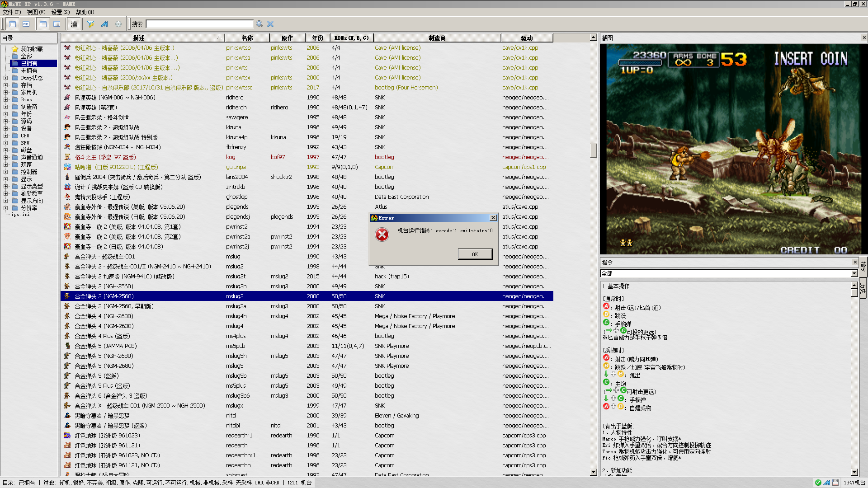The image size is (868, 488).
Task: Switch to the 指令 vertical side tab
Action: click(863, 267)
